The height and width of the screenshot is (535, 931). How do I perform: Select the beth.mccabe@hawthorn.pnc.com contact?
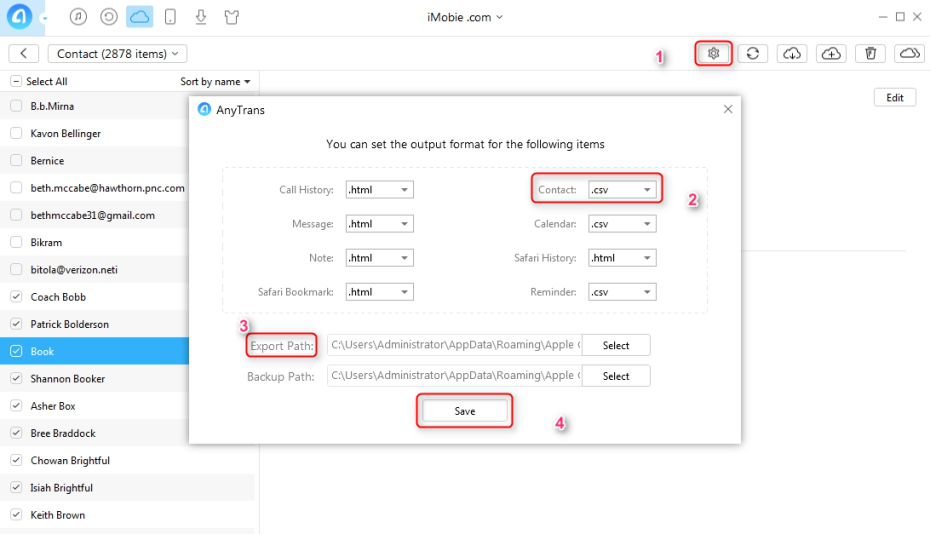pos(94,188)
